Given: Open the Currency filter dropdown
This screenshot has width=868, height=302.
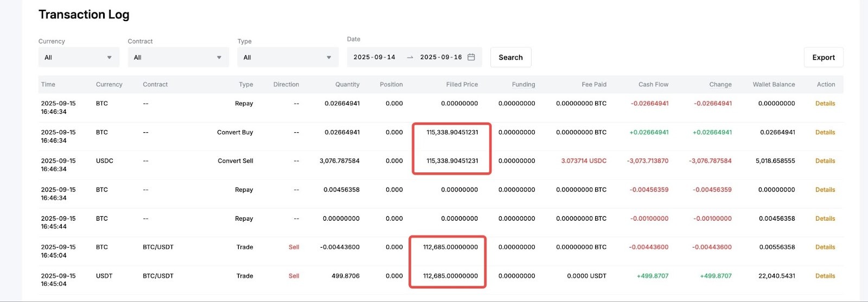Looking at the screenshot, I should coord(78,57).
